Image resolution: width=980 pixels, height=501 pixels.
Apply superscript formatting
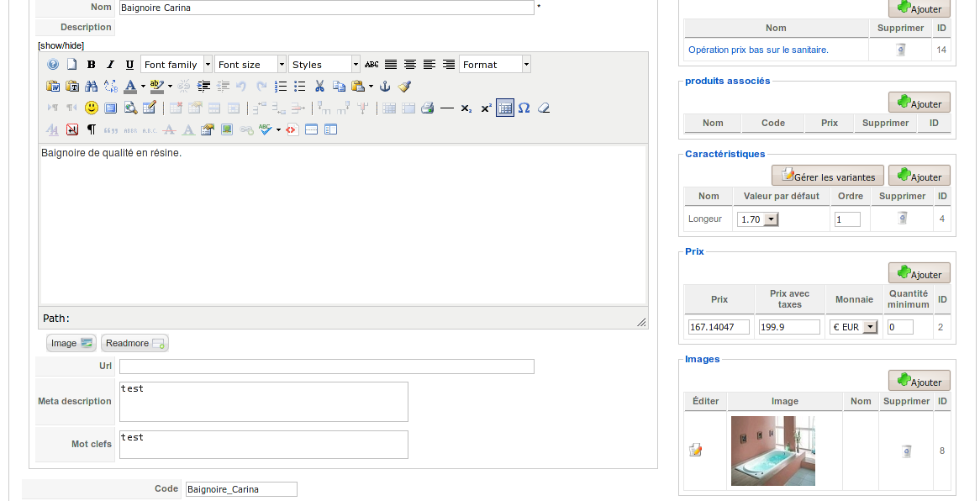486,108
